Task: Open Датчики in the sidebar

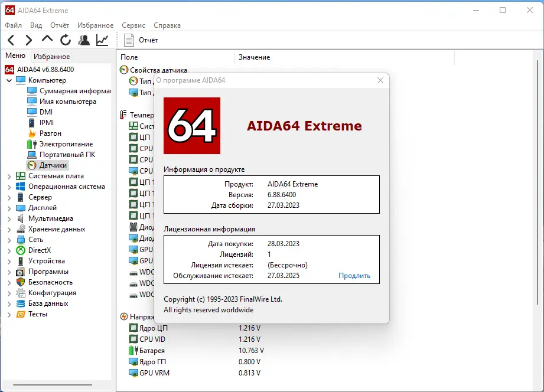Action: point(54,165)
